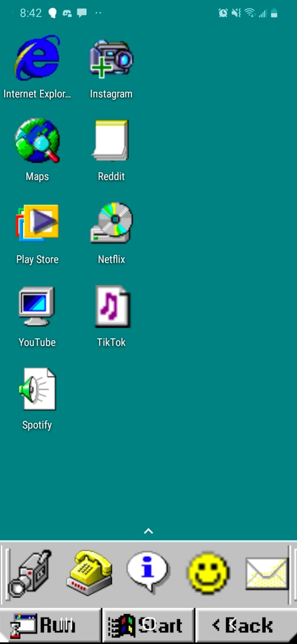Image resolution: width=297 pixels, height=644 pixels.
Task: Tap the battery status icon
Action: pyautogui.click(x=274, y=13)
